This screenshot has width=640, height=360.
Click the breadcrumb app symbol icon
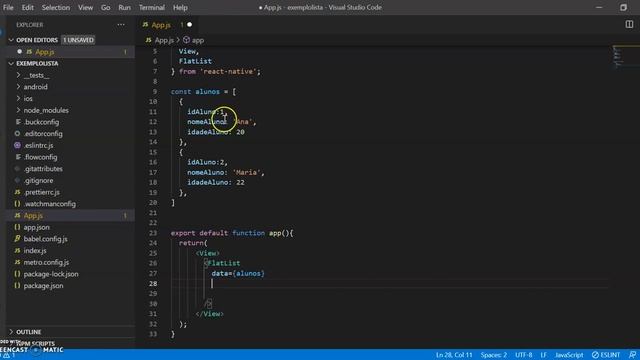click(x=186, y=40)
